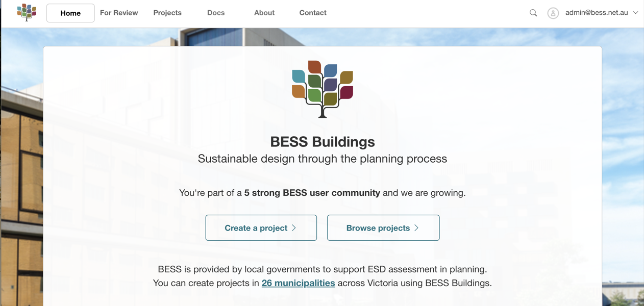Open the Contact page
Viewport: 644px width, 306px height.
313,13
